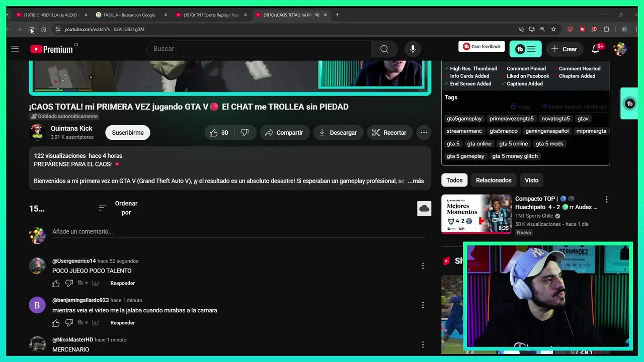Select the gta 5 money glitch tag
This screenshot has width=644, height=362.
tap(515, 156)
